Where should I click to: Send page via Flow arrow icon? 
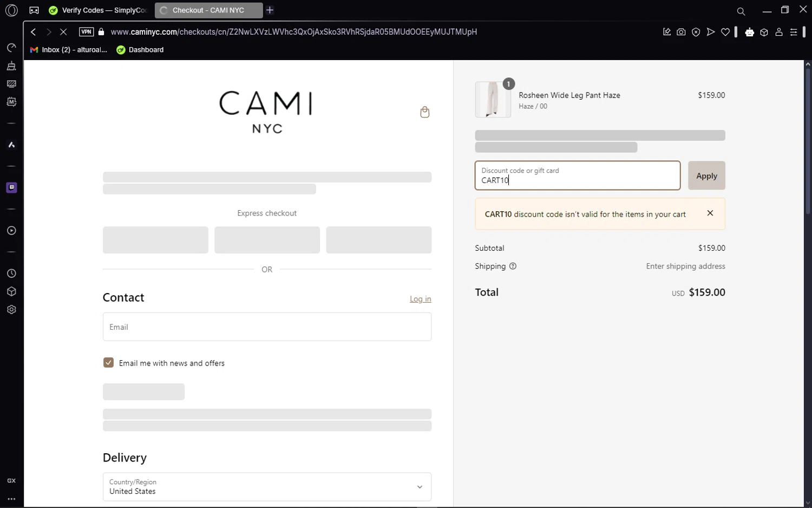click(x=711, y=32)
